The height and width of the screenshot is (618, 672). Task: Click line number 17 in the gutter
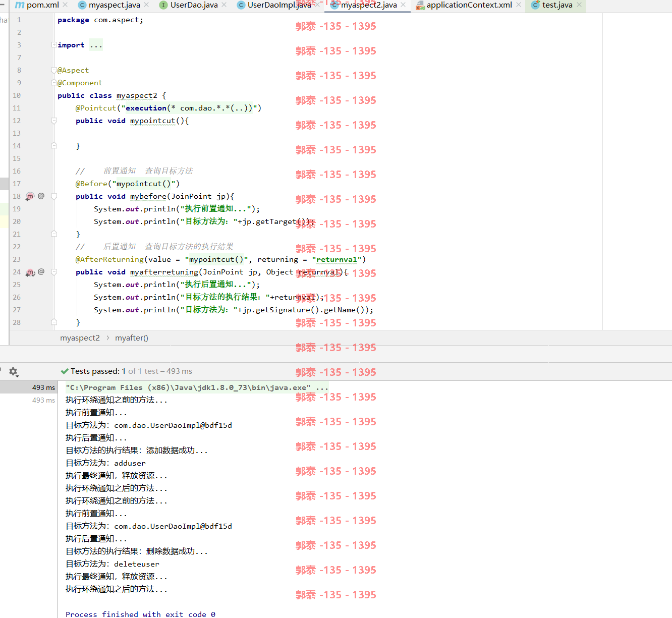click(x=17, y=184)
